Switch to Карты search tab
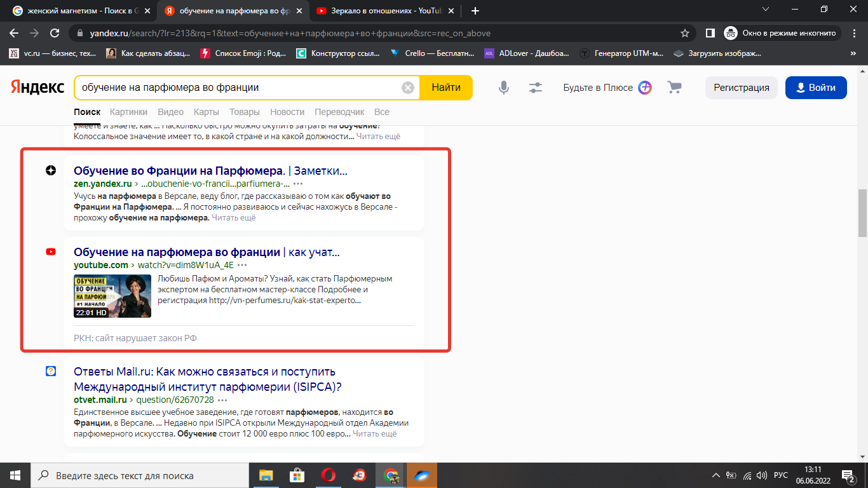Viewport: 868px width, 488px height. (x=207, y=112)
